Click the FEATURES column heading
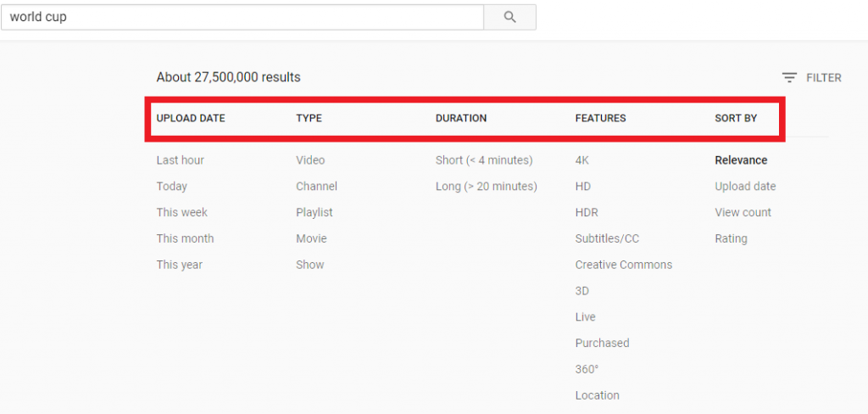This screenshot has width=868, height=414. click(x=601, y=118)
